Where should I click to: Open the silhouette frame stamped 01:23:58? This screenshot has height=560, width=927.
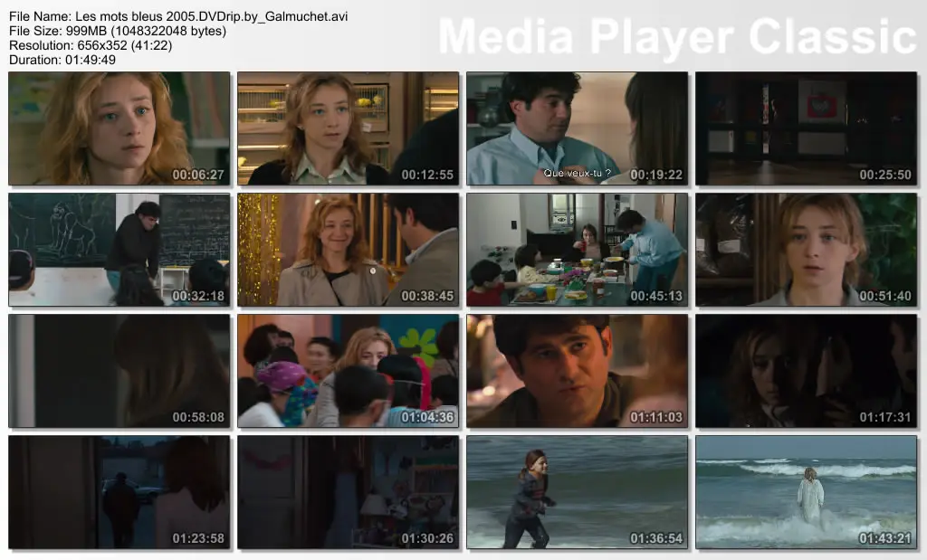119,492
